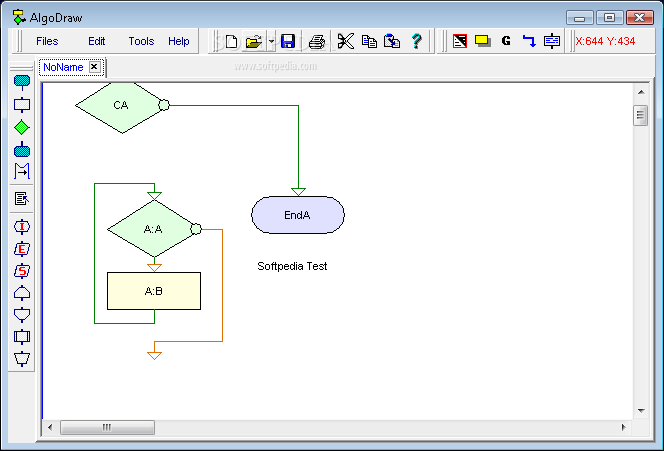Close the NoName tab
Viewport: 664px width, 451px height.
point(94,67)
